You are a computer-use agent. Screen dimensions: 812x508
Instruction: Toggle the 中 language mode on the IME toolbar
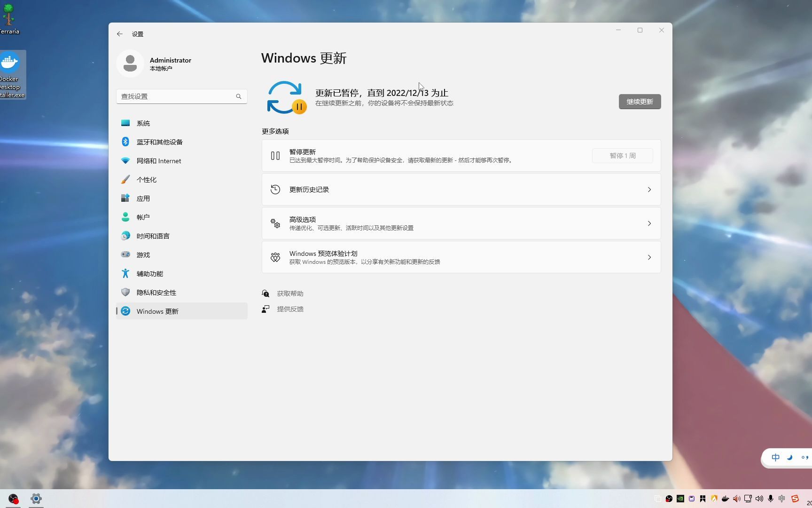(x=775, y=457)
